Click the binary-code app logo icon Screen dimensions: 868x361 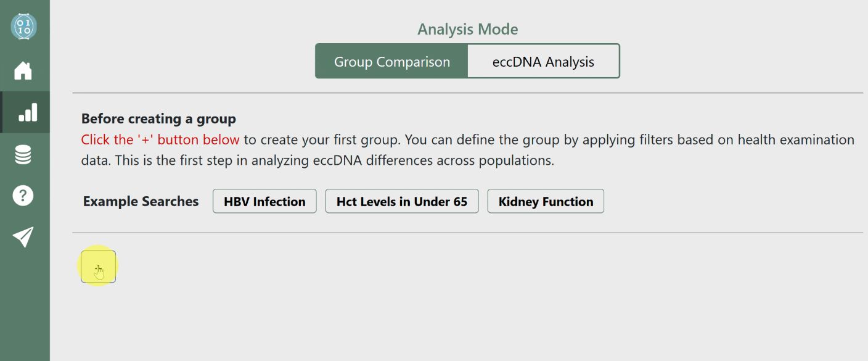coord(23,27)
